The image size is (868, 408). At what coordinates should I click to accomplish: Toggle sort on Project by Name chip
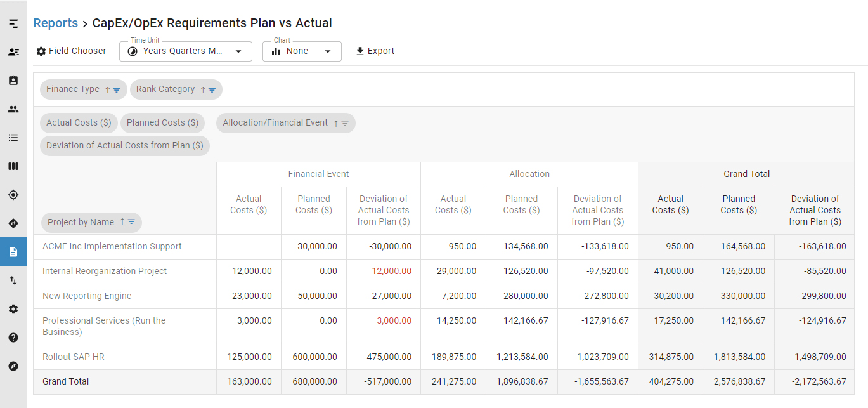click(x=122, y=222)
